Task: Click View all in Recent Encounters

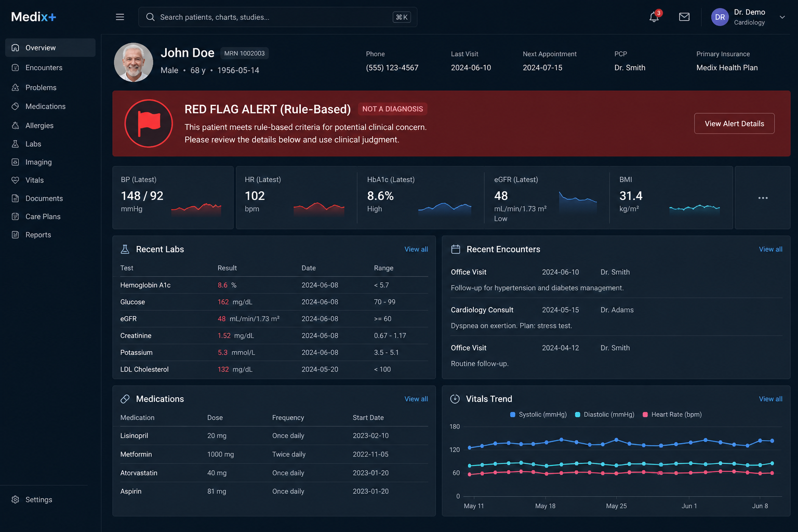Action: 770,249
